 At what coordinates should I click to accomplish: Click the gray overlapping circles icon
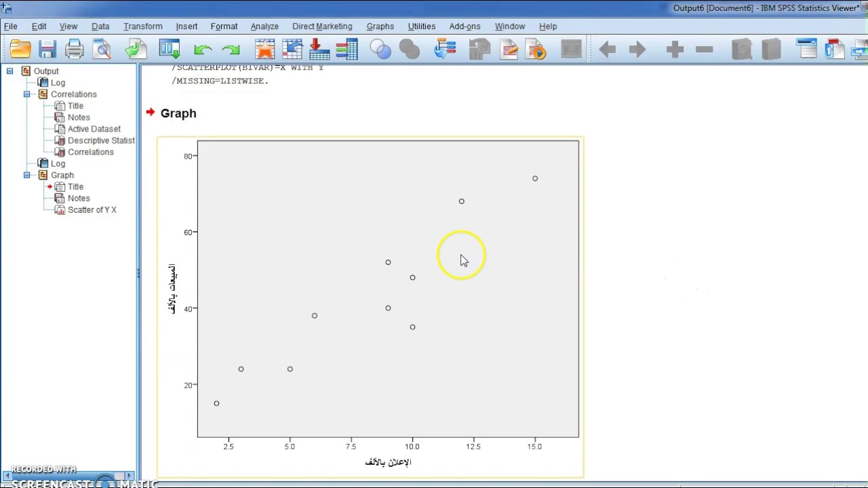[x=410, y=49]
